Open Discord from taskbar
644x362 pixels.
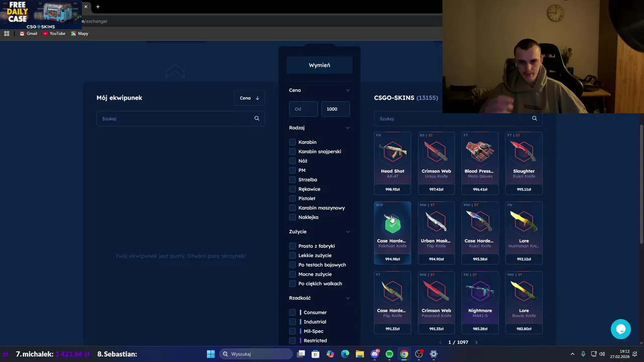click(x=375, y=354)
